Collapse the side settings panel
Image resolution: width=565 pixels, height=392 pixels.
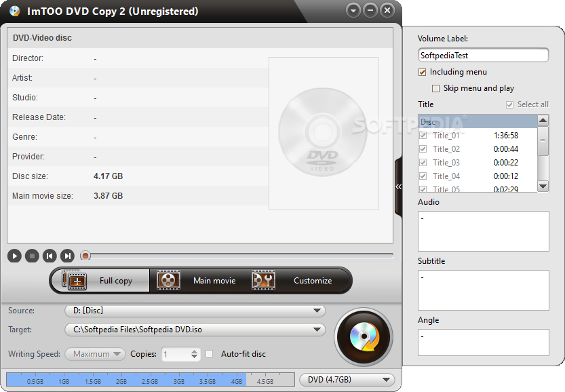(x=399, y=187)
